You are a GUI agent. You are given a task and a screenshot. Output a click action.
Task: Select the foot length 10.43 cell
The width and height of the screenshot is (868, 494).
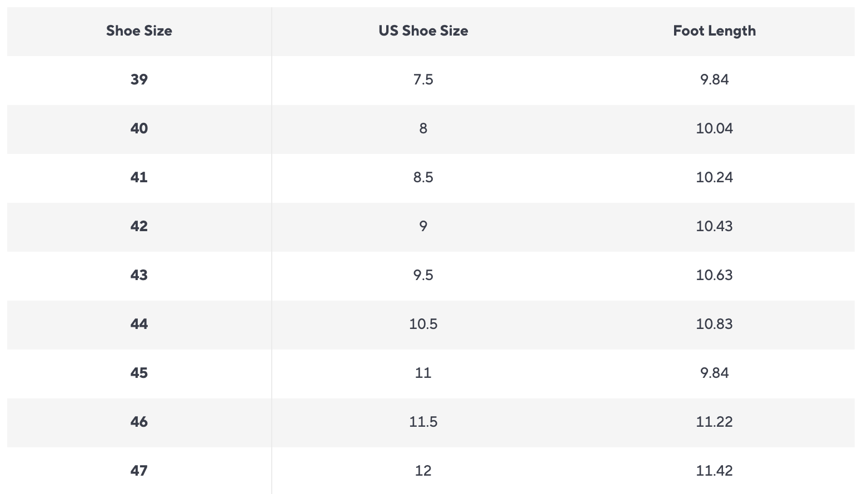(x=714, y=226)
